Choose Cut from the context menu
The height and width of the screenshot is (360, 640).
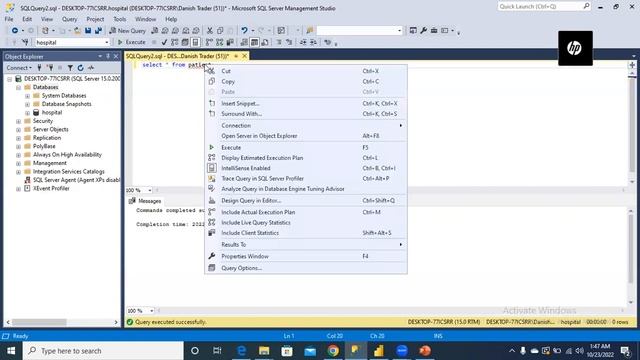coord(306,71)
